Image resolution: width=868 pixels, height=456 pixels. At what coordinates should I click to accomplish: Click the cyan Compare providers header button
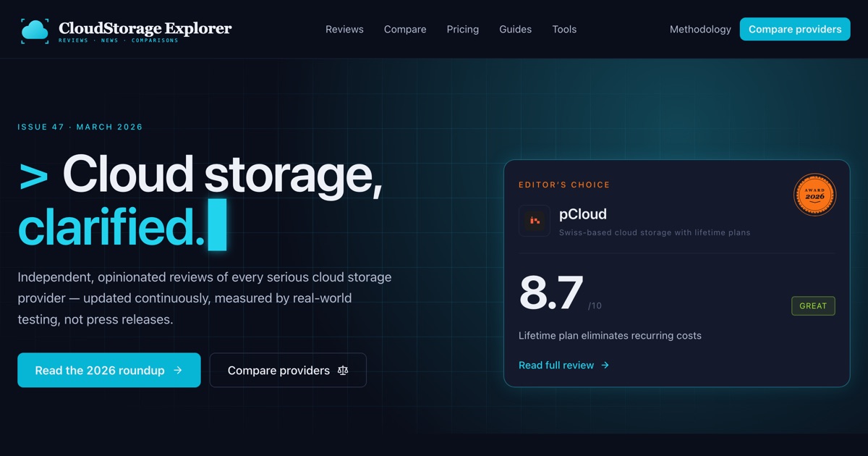795,30
